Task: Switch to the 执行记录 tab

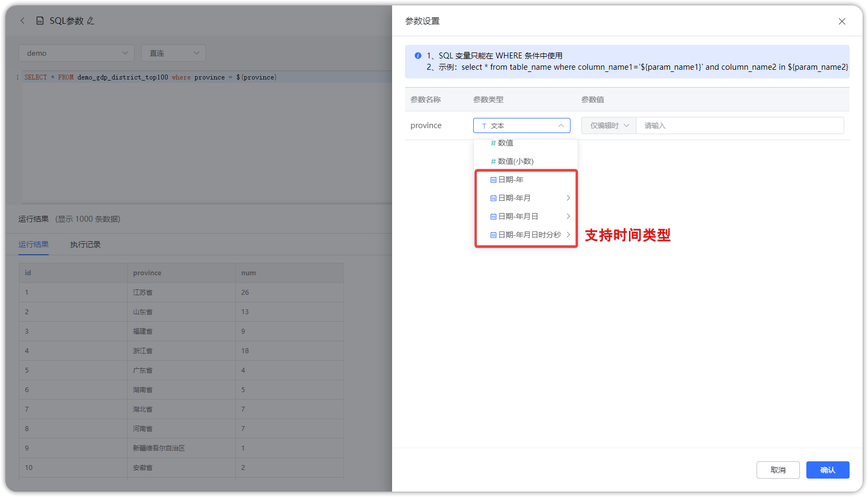Action: click(x=85, y=244)
